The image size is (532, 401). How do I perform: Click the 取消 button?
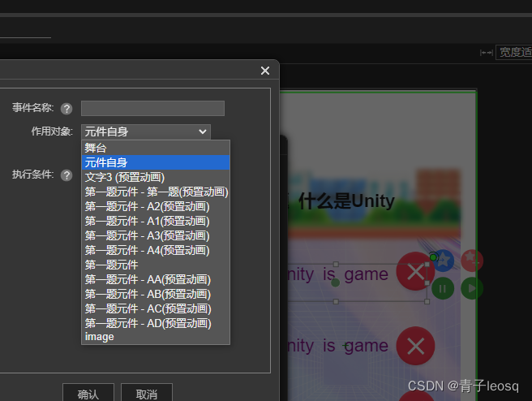tap(147, 394)
